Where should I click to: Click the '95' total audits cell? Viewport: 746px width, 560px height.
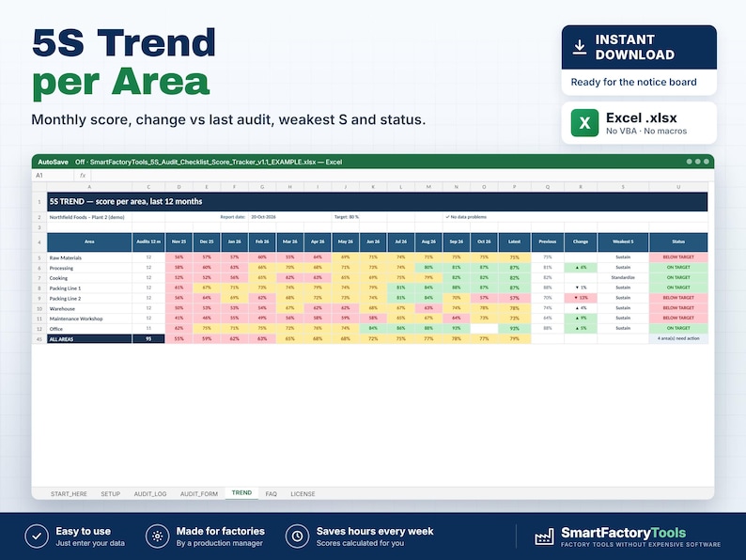tap(148, 339)
